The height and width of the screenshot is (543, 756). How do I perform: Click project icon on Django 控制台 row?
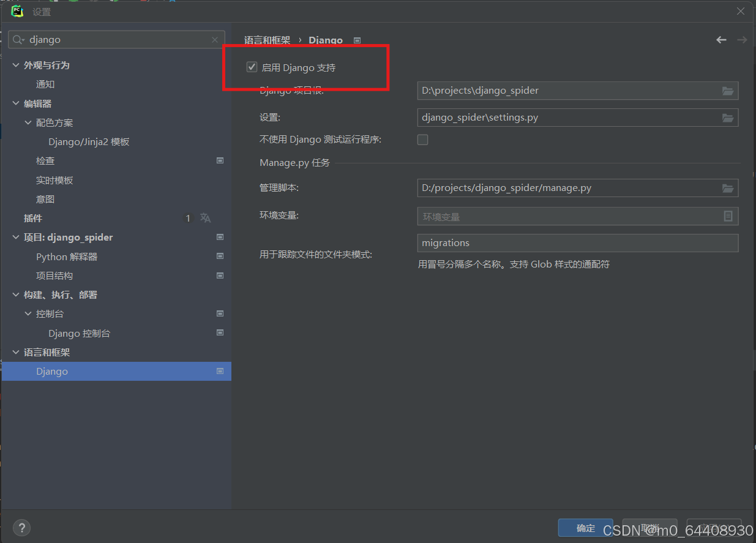coord(220,333)
